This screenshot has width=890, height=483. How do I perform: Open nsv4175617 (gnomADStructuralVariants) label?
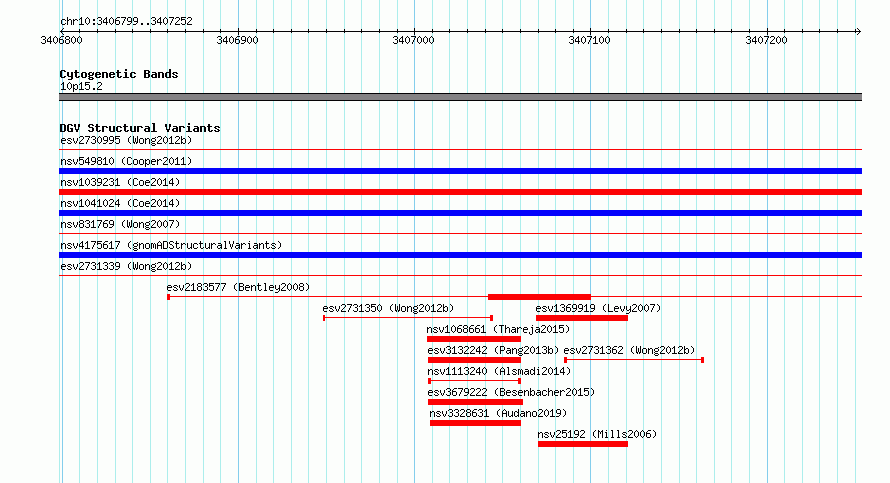click(x=171, y=245)
